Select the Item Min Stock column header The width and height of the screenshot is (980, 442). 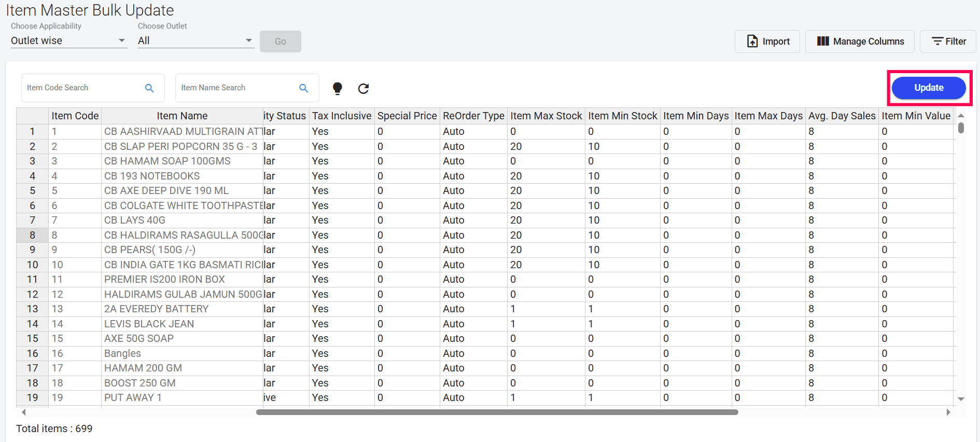623,116
